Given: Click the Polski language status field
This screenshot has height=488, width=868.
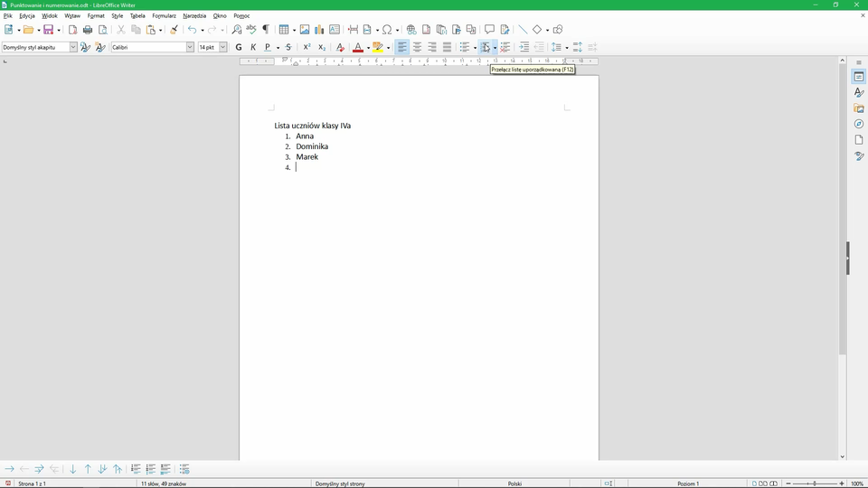Looking at the screenshot, I should (514, 483).
